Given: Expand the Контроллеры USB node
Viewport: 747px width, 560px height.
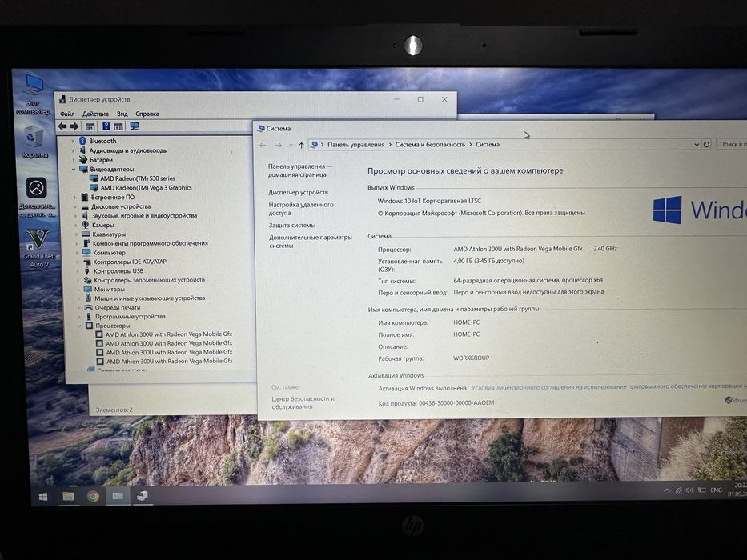Looking at the screenshot, I should pyautogui.click(x=78, y=271).
